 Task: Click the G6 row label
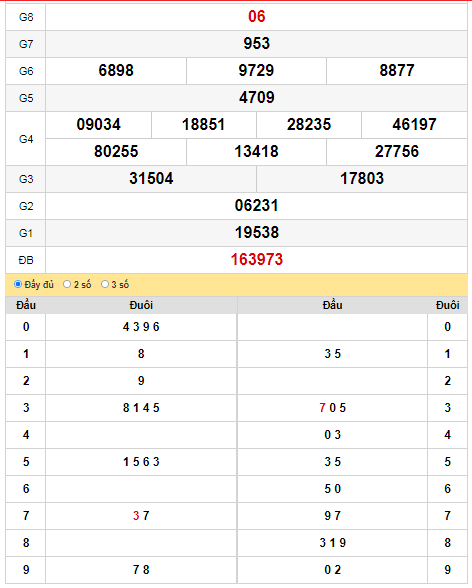pos(26,71)
